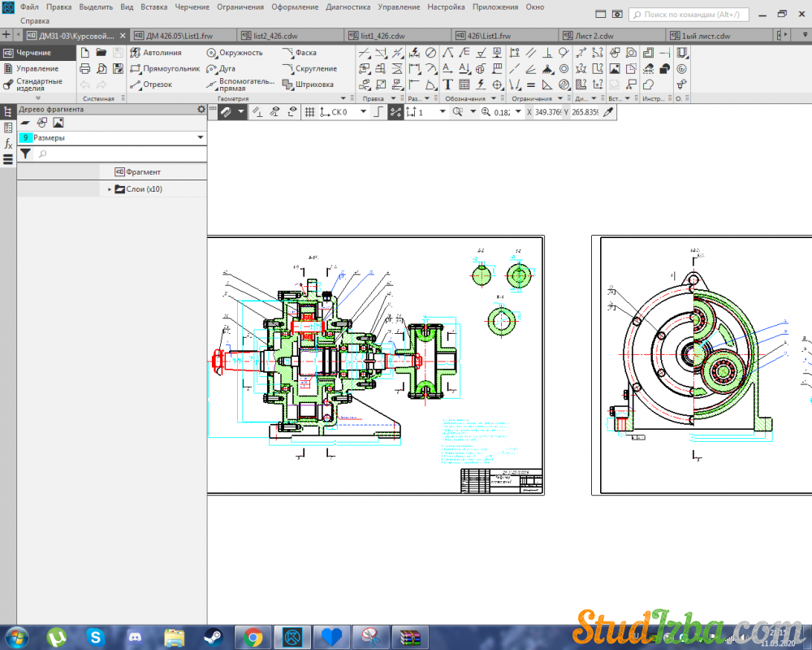Click the hatch-area measurement icon in Диагностика
Screen dimensions: 812x650
581,84
